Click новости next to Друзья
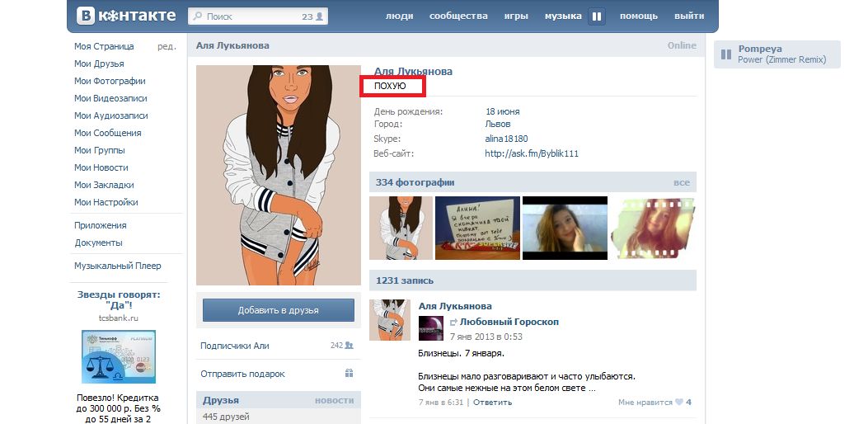This screenshot has width=868, height=424. [335, 400]
